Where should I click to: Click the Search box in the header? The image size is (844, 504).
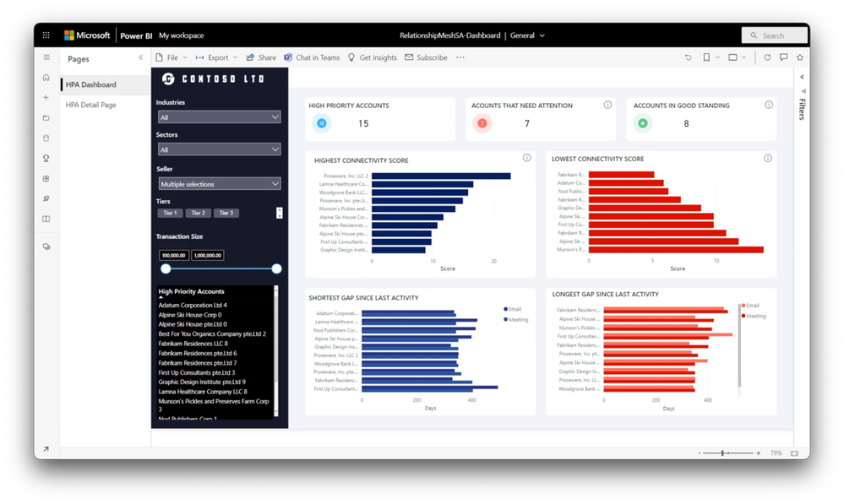(775, 35)
